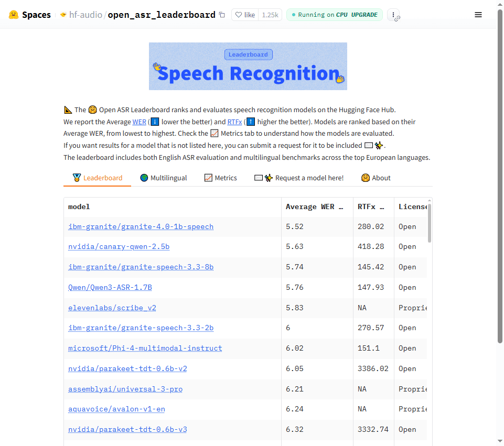The image size is (504, 446).
Task: Open nvidia/canary-qwen-2.5b model link
Action: [x=119, y=247]
